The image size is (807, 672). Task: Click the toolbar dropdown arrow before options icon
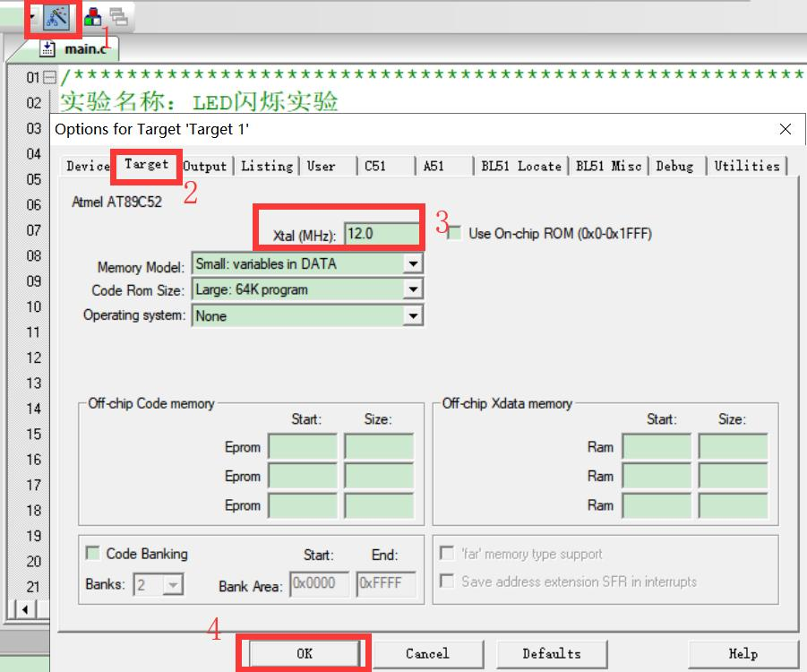[32, 16]
